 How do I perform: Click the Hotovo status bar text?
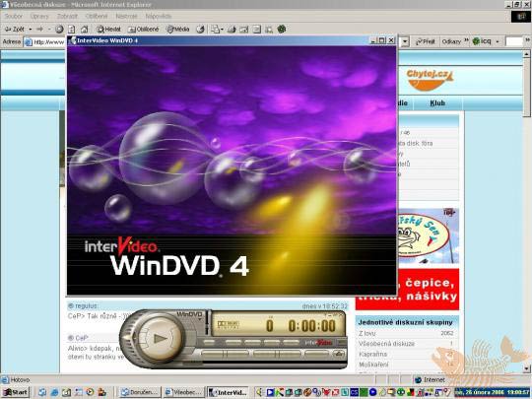[20, 379]
